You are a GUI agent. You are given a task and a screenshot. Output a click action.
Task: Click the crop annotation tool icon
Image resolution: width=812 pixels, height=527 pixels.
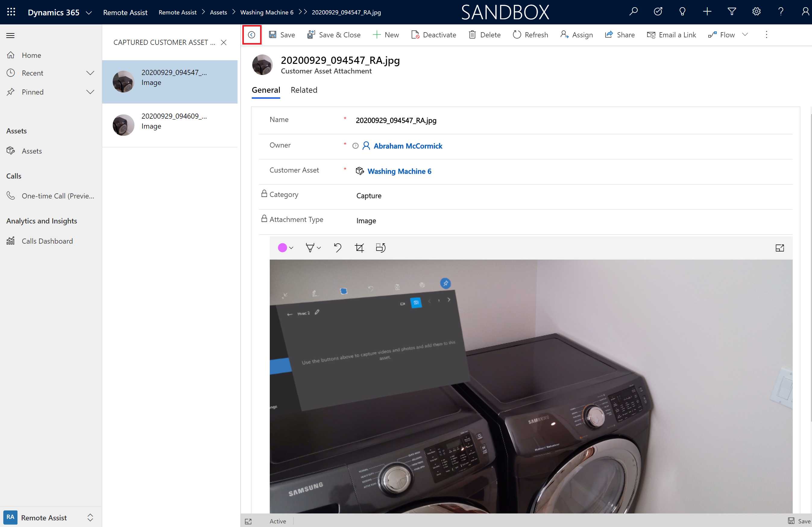pos(360,247)
